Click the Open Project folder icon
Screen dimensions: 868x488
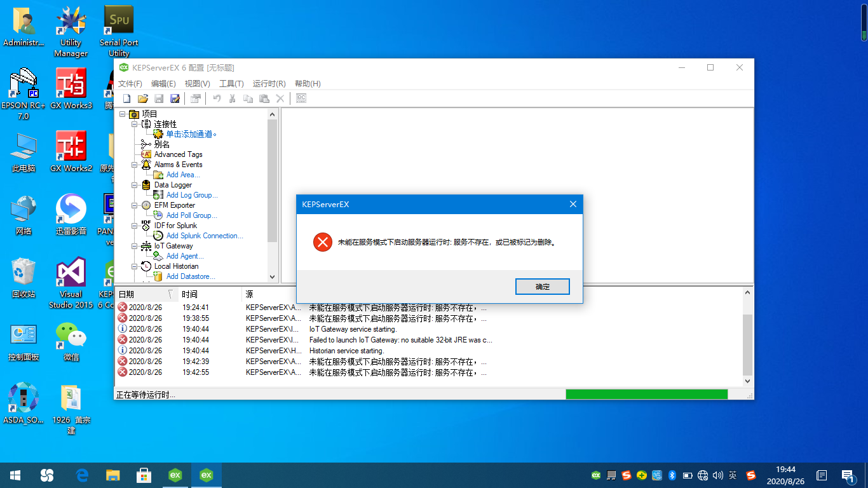pyautogui.click(x=143, y=98)
